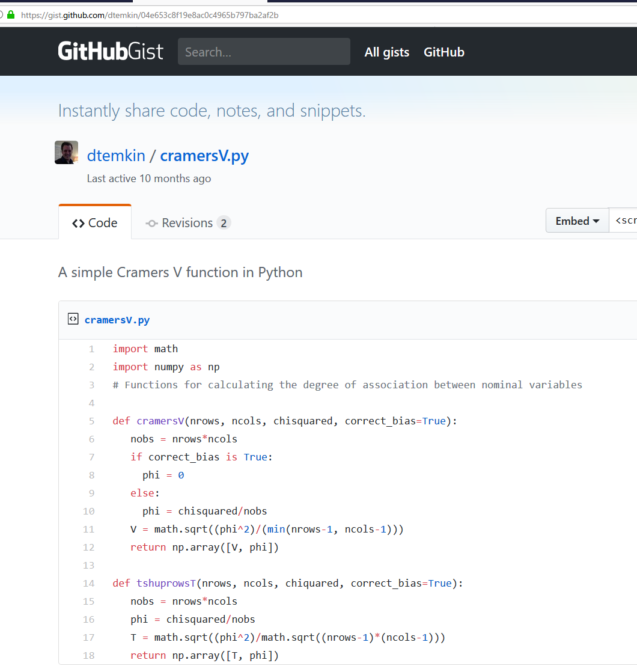
Task: Open cramersV.py gist title link
Action: coord(204,156)
